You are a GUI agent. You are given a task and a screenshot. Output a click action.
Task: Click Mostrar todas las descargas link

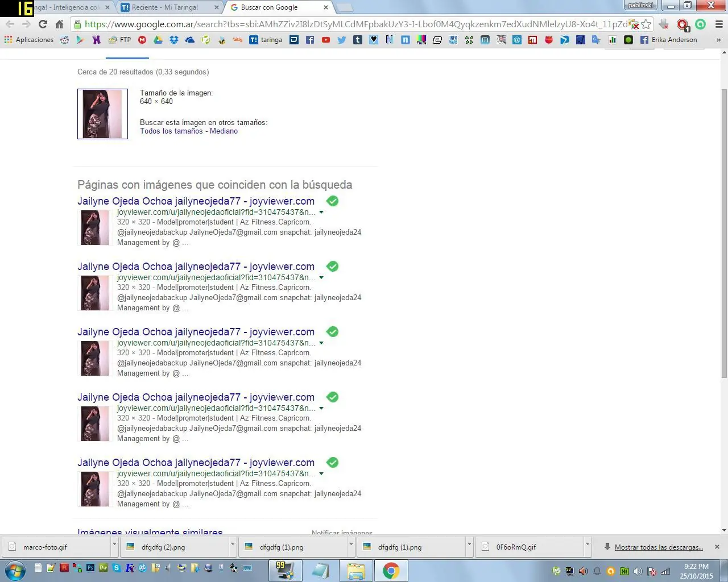click(x=659, y=547)
